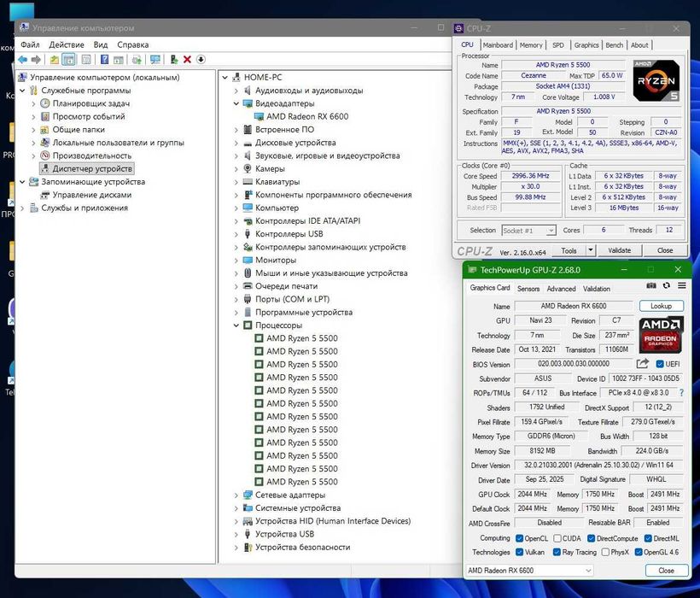Image resolution: width=700 pixels, height=598 pixels.
Task: Select AMD Radeon RX 6600 under Видеоадаптеры
Action: coord(306,116)
